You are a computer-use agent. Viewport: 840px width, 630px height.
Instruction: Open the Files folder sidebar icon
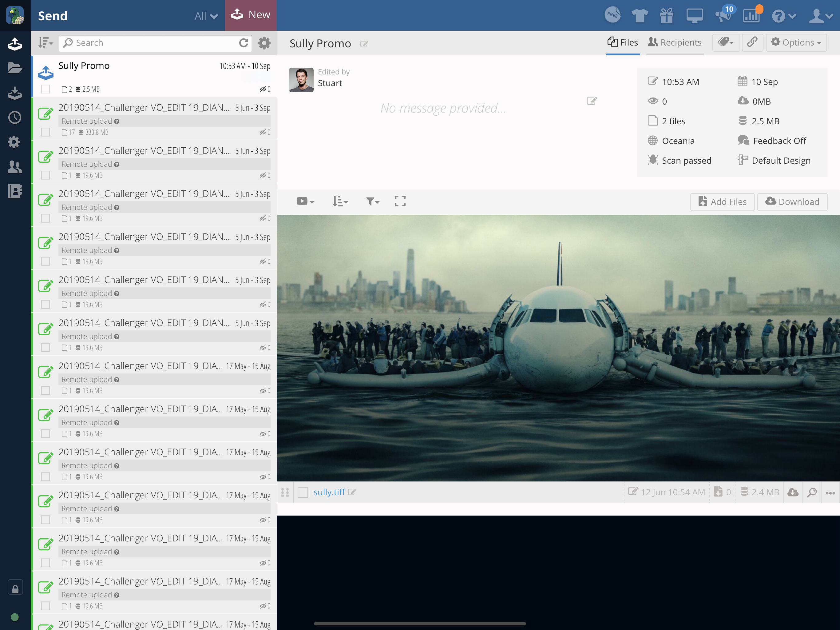click(x=15, y=68)
